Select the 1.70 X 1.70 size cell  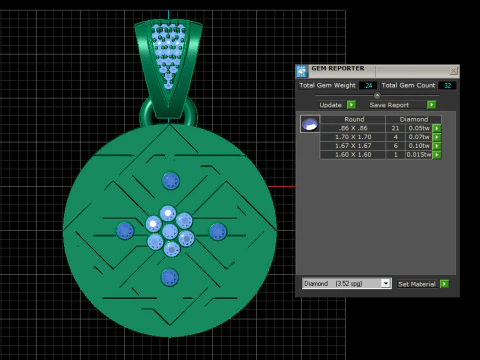[353, 137]
